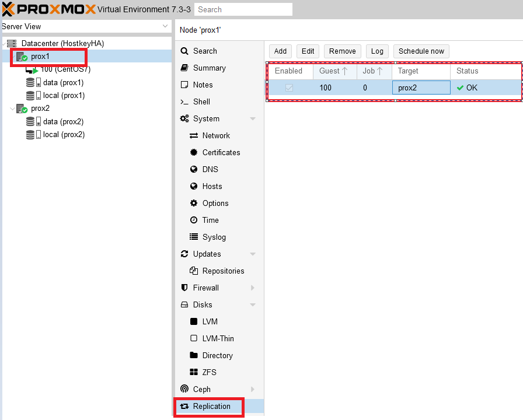The height and width of the screenshot is (420, 523).
Task: Click the Ceph icon in sidebar
Action: 184,390
